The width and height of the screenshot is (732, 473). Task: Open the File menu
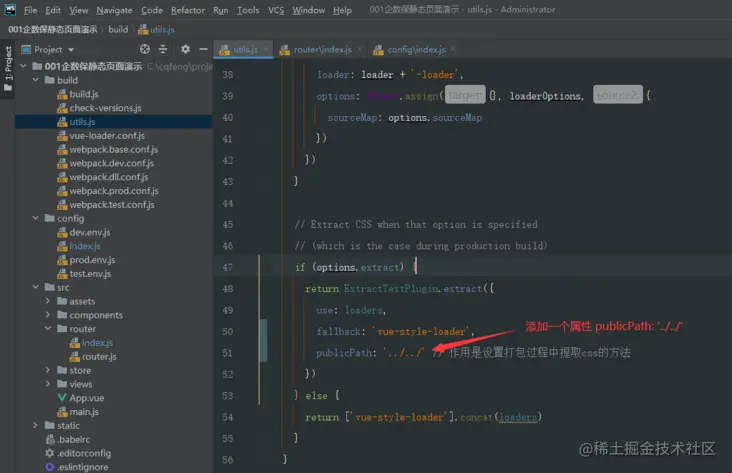[30, 10]
